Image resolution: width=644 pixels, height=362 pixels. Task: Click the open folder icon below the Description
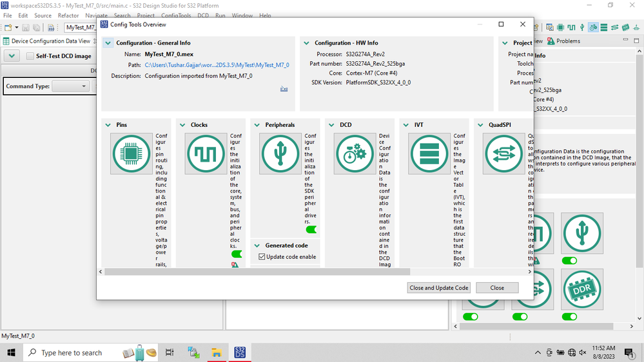coord(284,89)
